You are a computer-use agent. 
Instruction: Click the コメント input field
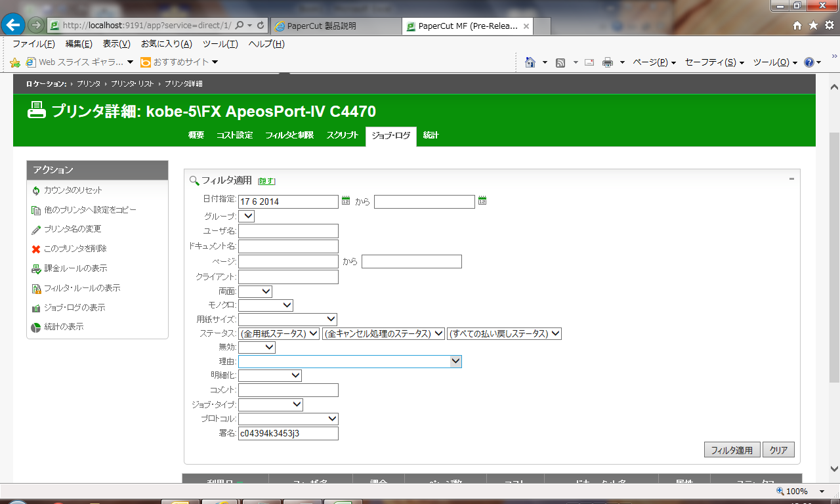click(x=288, y=390)
